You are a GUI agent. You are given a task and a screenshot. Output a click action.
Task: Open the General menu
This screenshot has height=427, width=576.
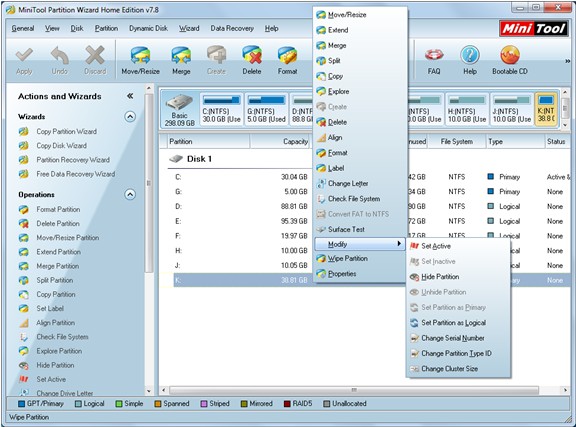pos(23,28)
